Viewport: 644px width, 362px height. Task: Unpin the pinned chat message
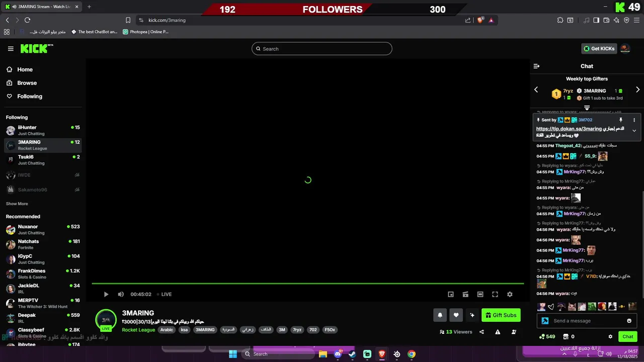(x=620, y=120)
